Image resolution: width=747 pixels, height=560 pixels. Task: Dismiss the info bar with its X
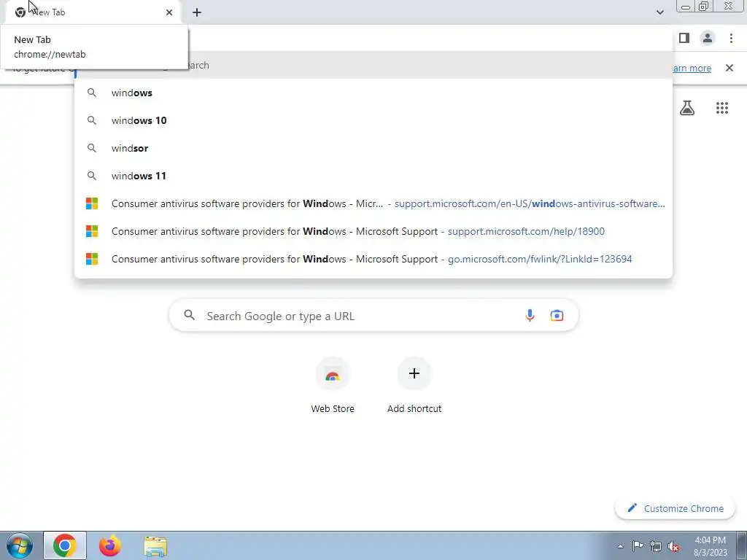click(x=729, y=68)
